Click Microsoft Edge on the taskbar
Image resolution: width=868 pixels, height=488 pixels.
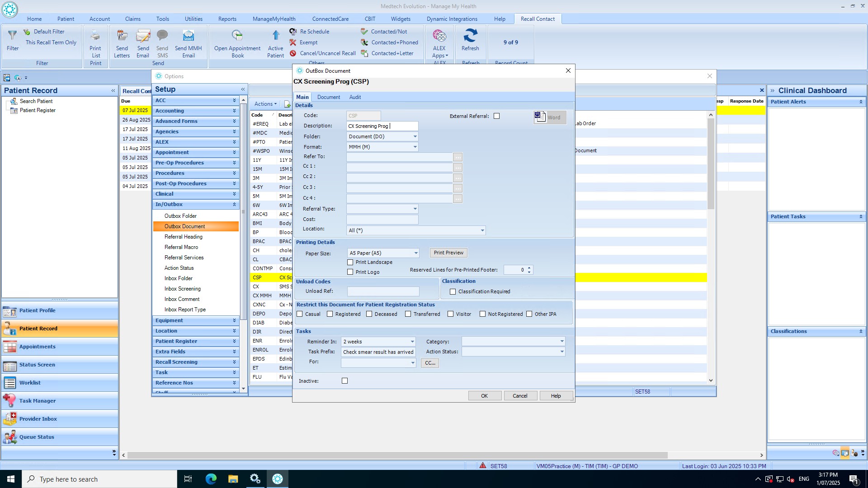click(x=211, y=479)
